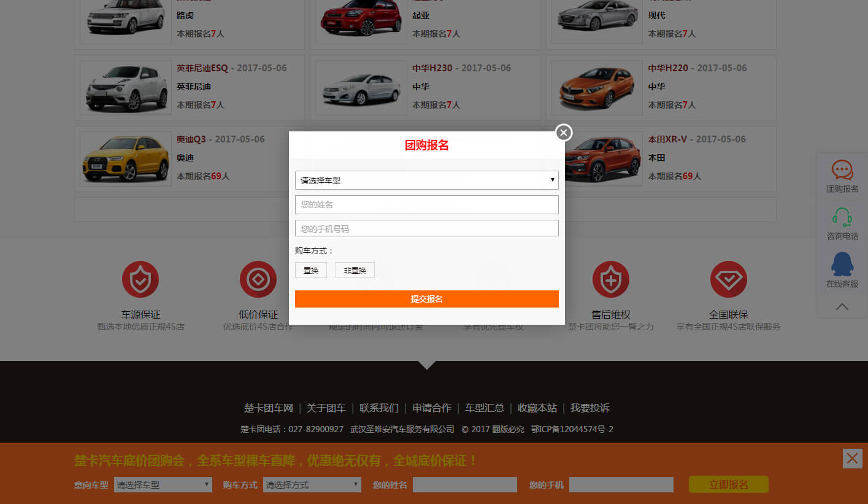Screen dimensions: 868x504
Task: Focus the 您的手机号码 field in the popup
Action: pos(427,228)
